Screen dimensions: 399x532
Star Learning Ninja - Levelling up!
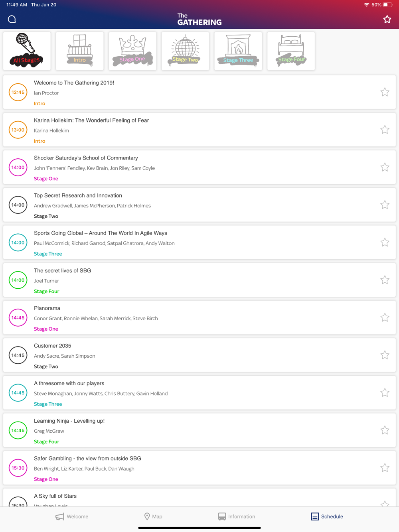click(x=385, y=430)
